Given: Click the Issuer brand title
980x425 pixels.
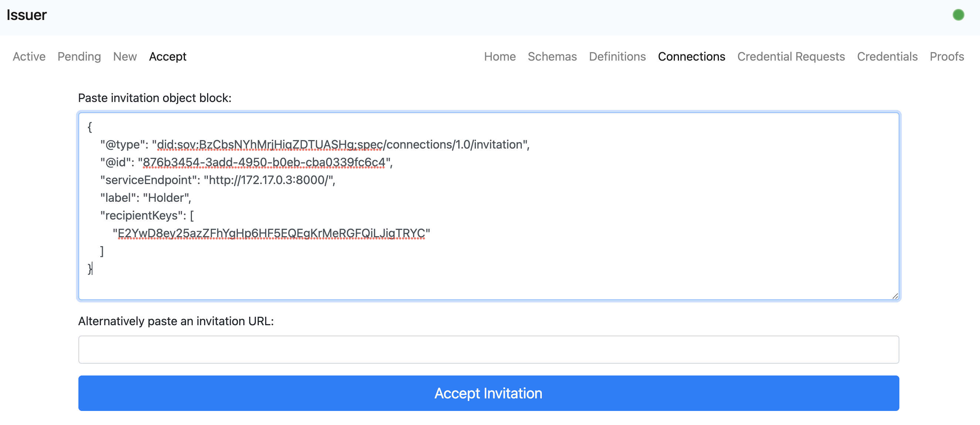Looking at the screenshot, I should [x=27, y=15].
